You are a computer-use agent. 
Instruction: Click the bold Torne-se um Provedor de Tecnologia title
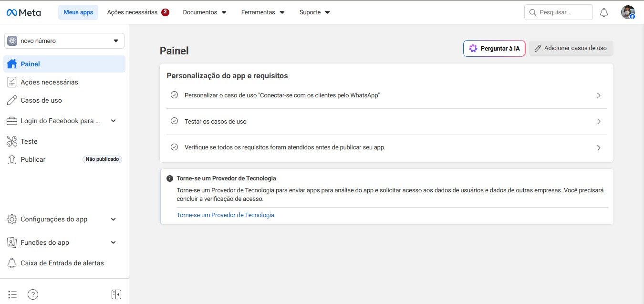click(227, 178)
